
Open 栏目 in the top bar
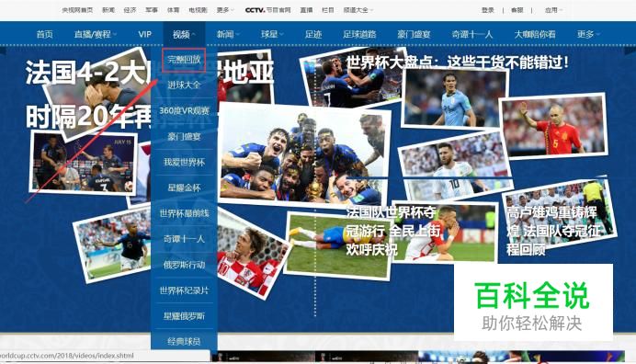point(328,10)
